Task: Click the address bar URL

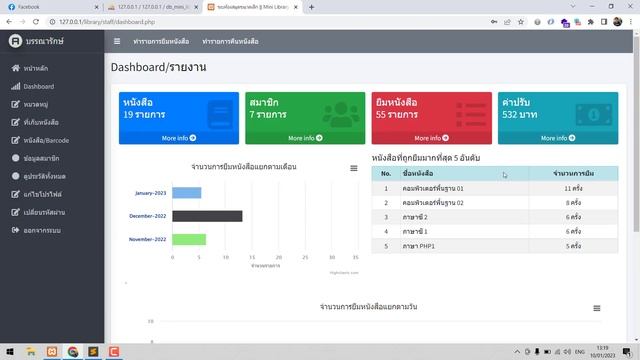Action: 107,22
